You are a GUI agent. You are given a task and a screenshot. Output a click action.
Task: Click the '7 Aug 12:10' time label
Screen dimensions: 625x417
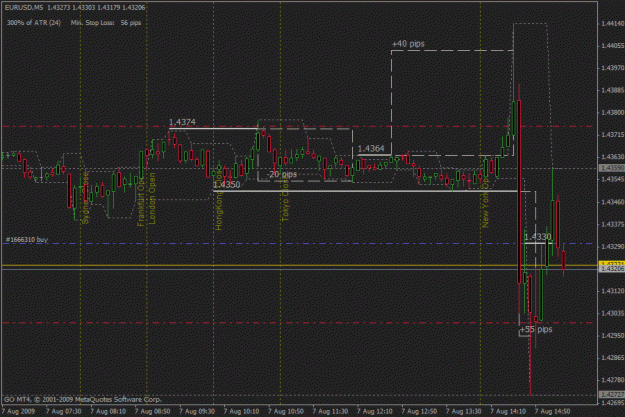(x=375, y=411)
